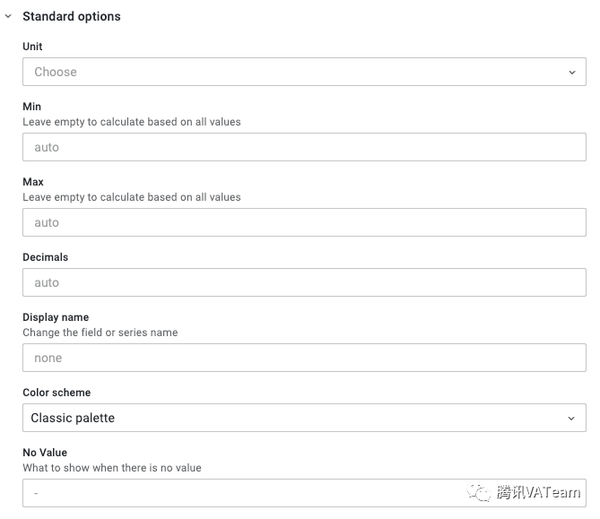Click the Standard options header title

pos(71,16)
